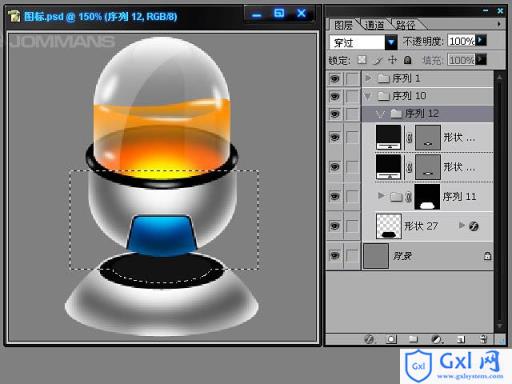Toggle lock transparent pixels checkbox

(x=362, y=60)
